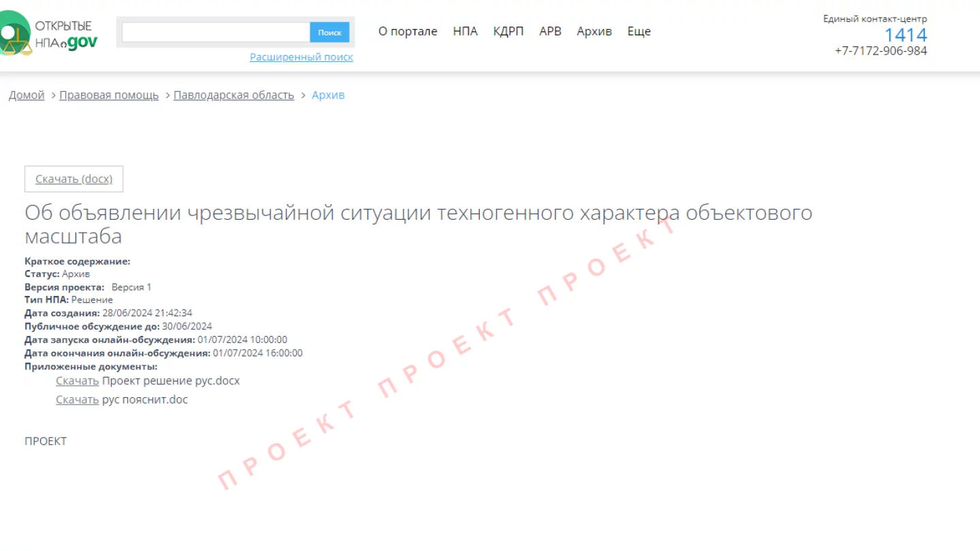Open the О портале menu

[x=408, y=31]
